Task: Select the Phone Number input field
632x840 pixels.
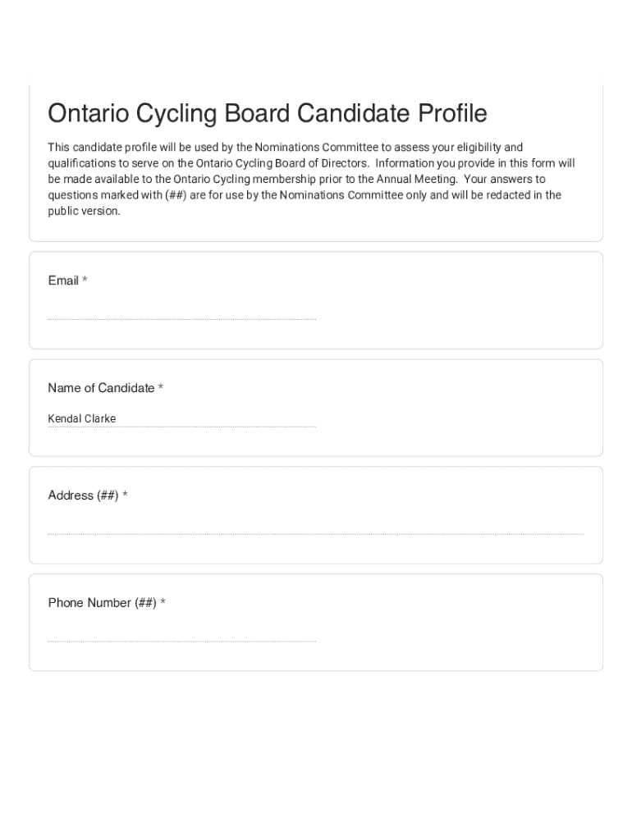Action: (x=181, y=632)
